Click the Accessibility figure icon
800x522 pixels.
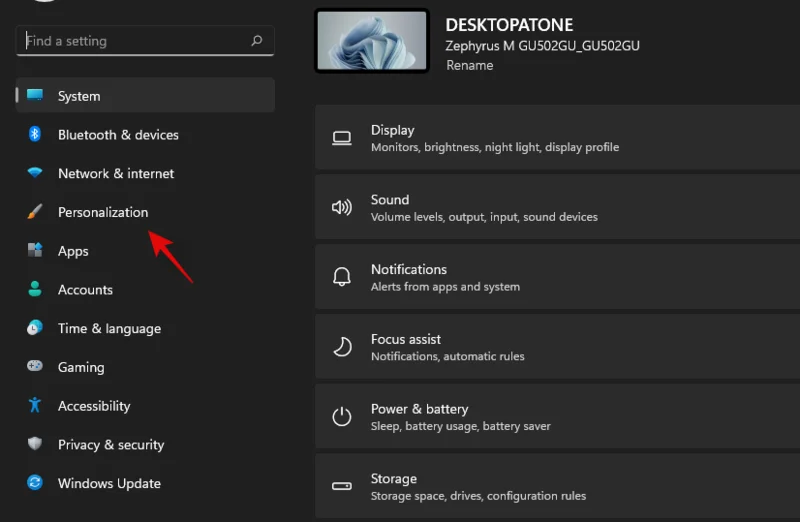click(35, 405)
